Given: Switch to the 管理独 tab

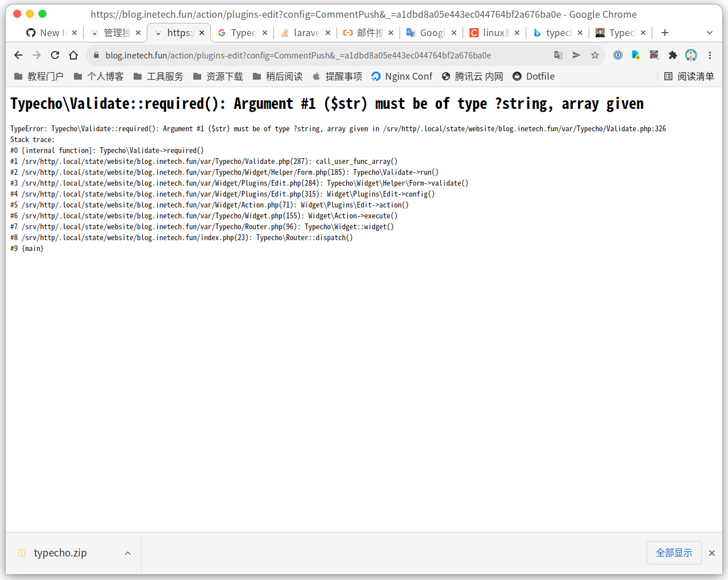Looking at the screenshot, I should (x=111, y=33).
